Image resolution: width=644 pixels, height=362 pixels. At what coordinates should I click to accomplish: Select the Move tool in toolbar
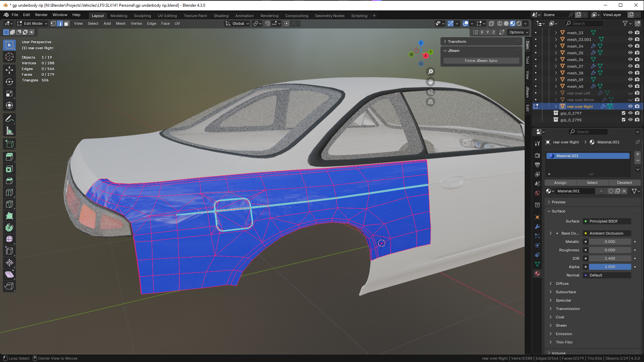9,70
